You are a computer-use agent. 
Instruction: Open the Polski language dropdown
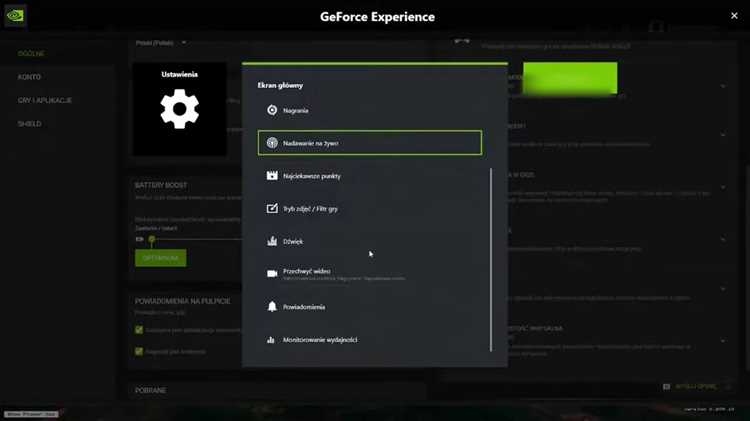point(161,43)
